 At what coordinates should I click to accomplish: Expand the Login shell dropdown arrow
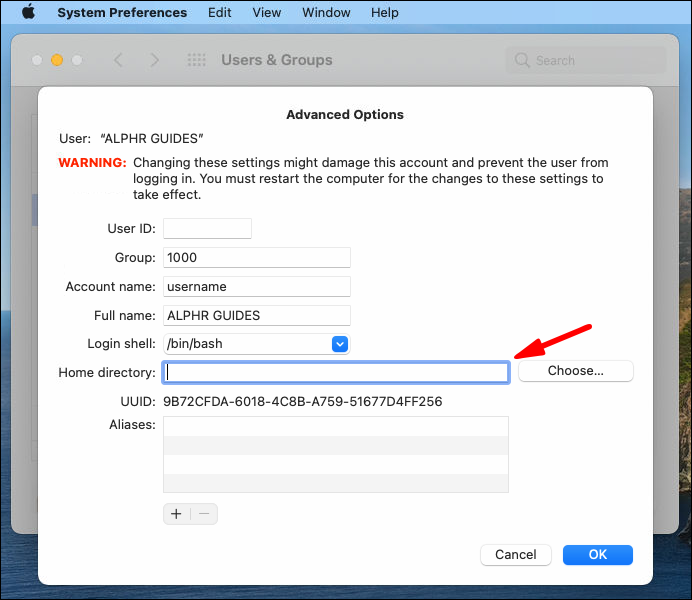[x=340, y=344]
